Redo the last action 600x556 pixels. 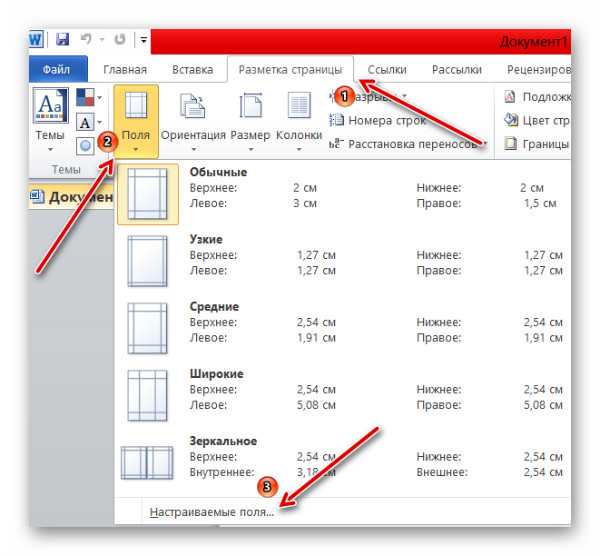coord(120,39)
